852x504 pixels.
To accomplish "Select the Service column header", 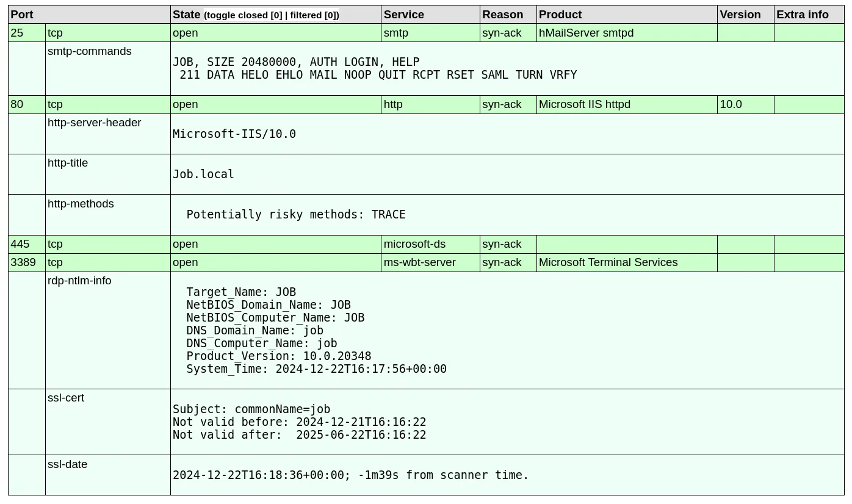I will 430,15.
